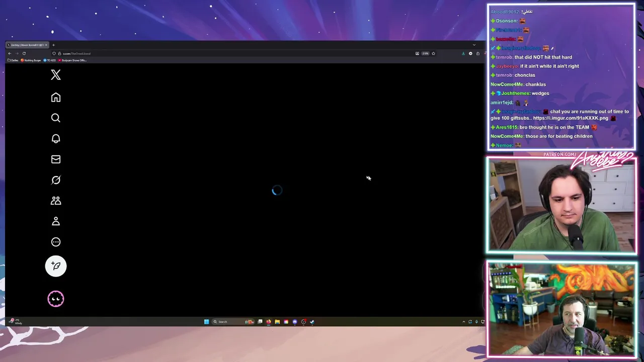Screen dimensions: 644x362
Task: Open Task View on the taskbar
Action: pyautogui.click(x=260, y=322)
